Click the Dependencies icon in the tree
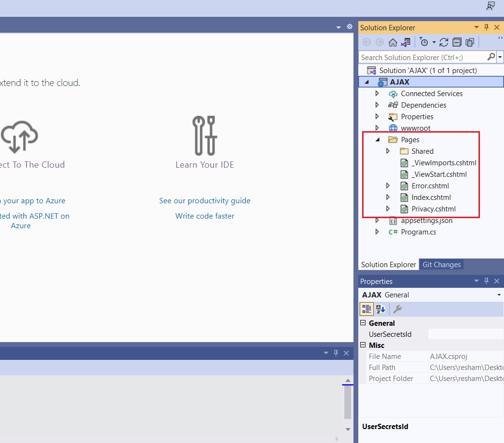This screenshot has height=443, width=504. pos(393,105)
